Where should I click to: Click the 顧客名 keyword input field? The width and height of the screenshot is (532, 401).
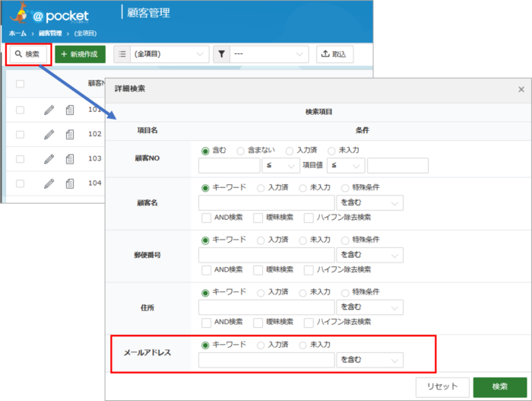pos(267,203)
